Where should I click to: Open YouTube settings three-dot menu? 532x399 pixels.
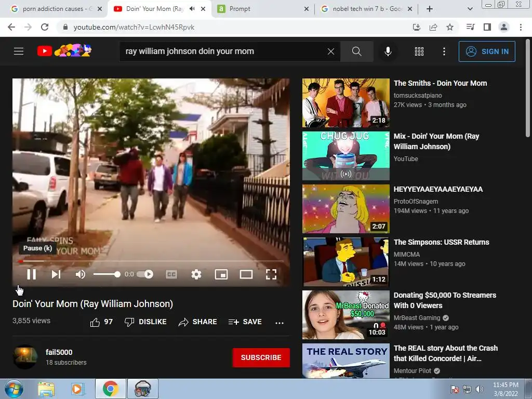click(444, 51)
